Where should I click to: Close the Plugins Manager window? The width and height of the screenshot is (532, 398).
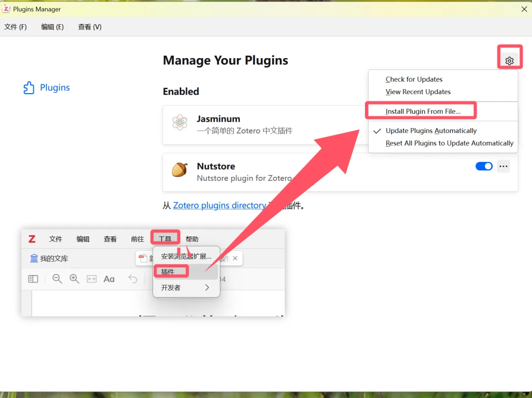(524, 9)
